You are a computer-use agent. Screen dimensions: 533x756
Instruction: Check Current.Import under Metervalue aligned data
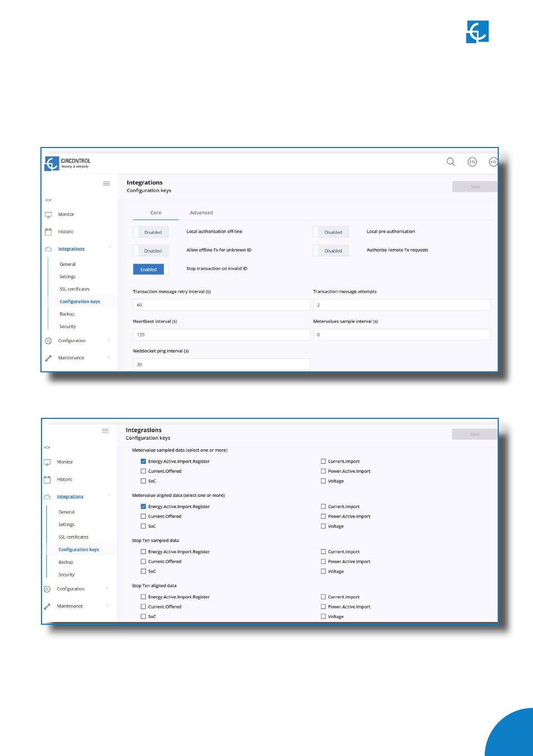point(323,506)
